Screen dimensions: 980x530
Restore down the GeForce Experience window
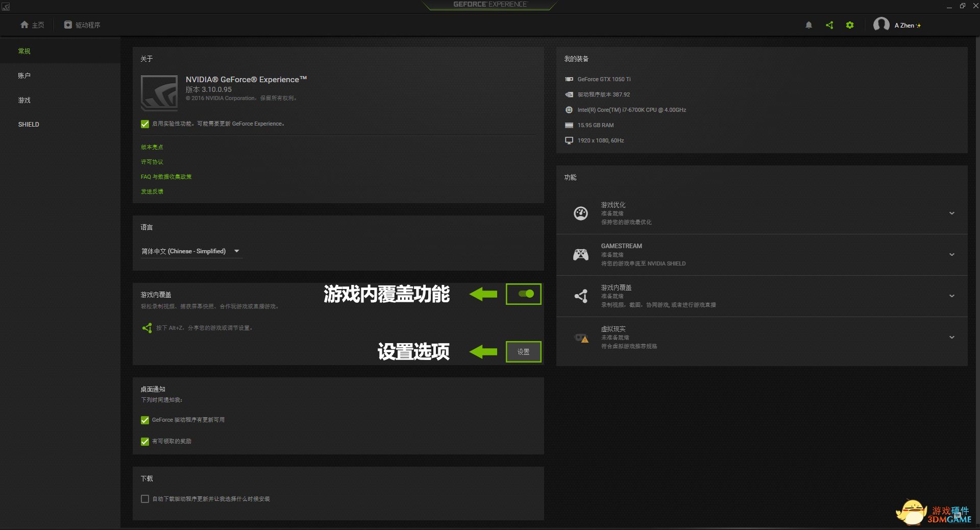click(x=963, y=6)
